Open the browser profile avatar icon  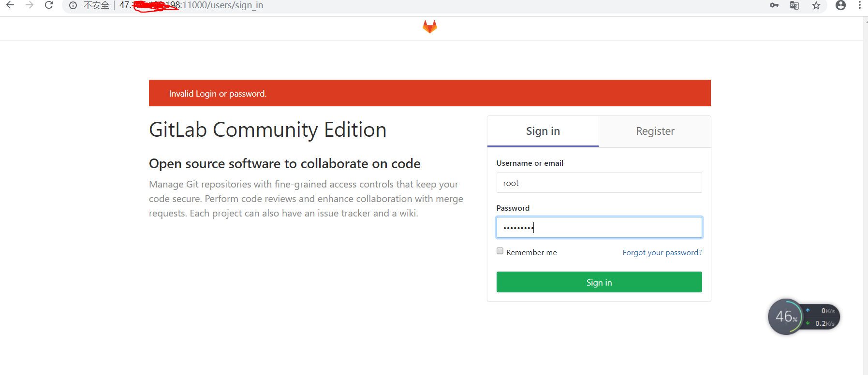point(841,5)
